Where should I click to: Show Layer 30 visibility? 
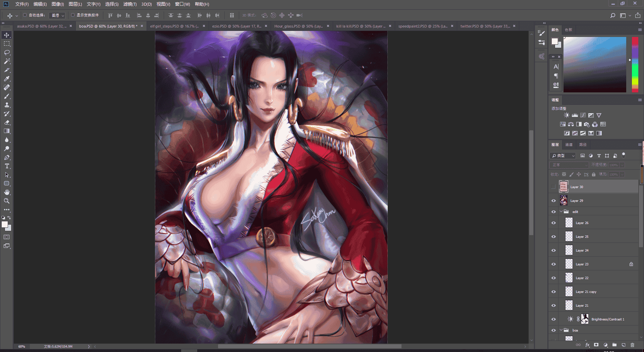[553, 187]
